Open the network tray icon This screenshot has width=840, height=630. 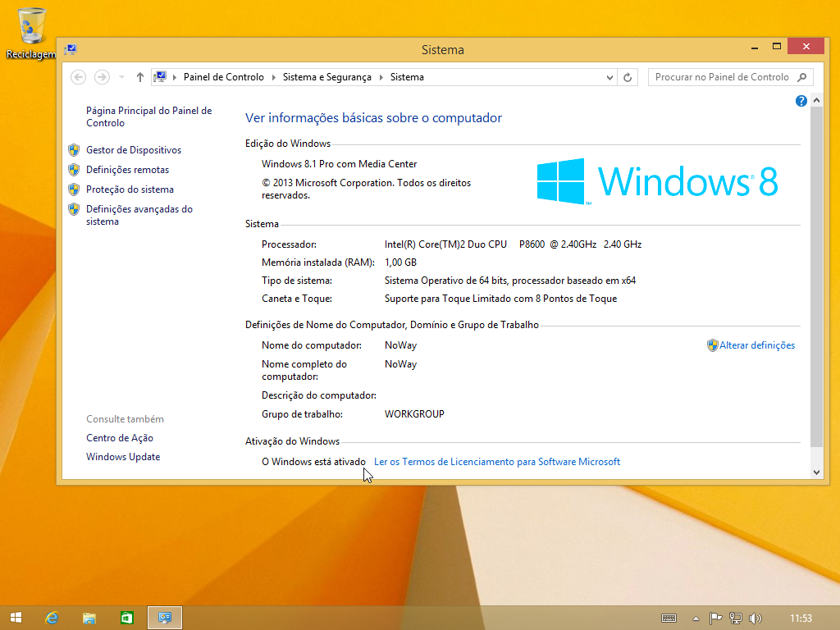point(736,619)
